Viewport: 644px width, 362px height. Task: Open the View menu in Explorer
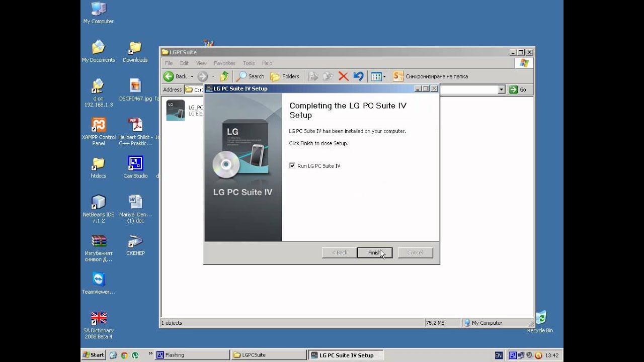coord(201,63)
